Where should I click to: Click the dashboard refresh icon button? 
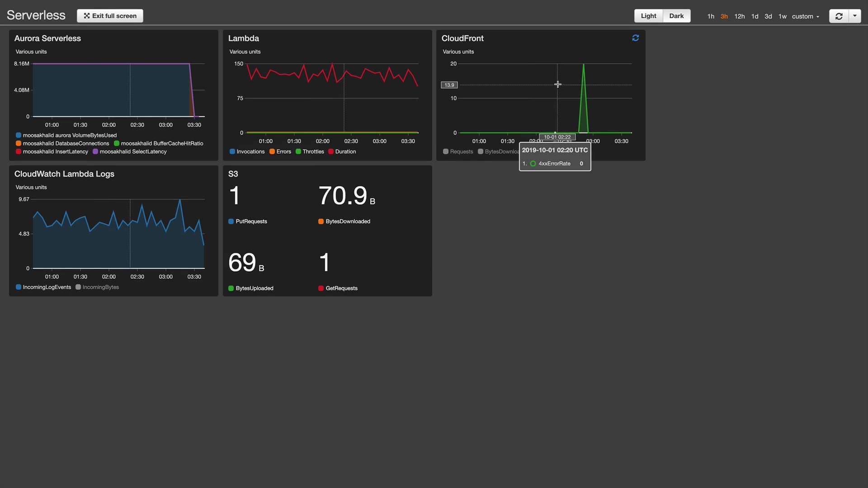[839, 16]
